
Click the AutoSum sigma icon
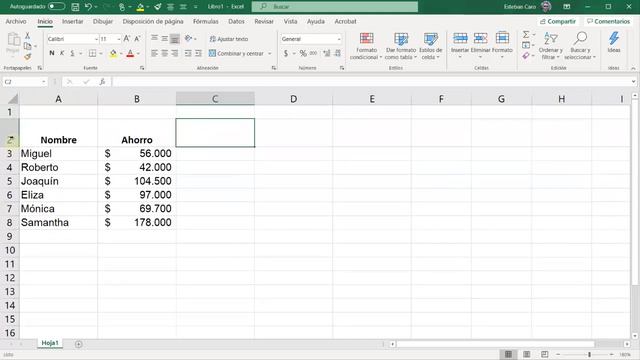pos(526,35)
